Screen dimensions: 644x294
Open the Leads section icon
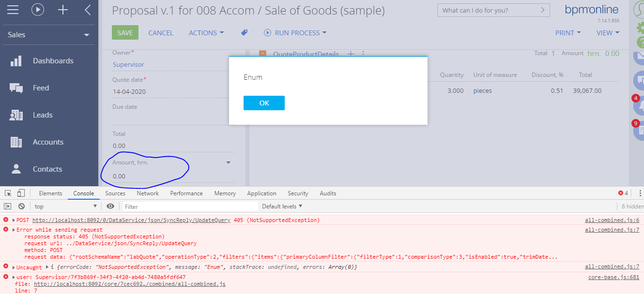(x=16, y=115)
